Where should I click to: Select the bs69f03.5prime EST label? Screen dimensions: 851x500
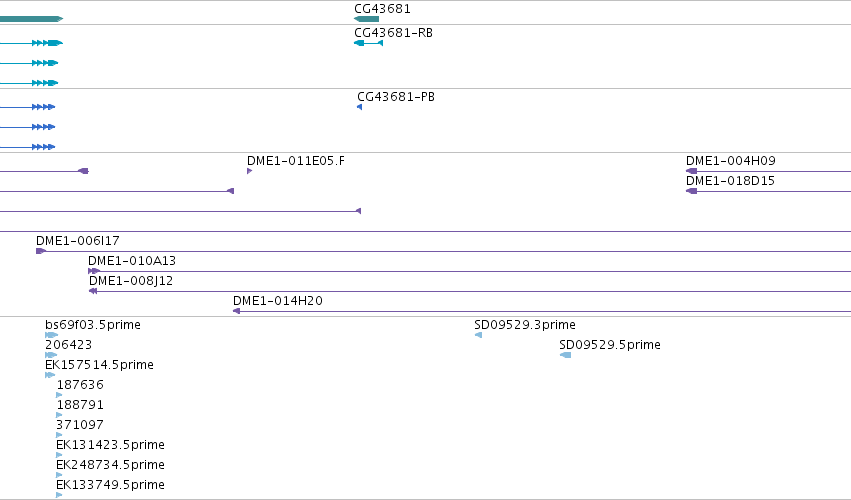(93, 325)
